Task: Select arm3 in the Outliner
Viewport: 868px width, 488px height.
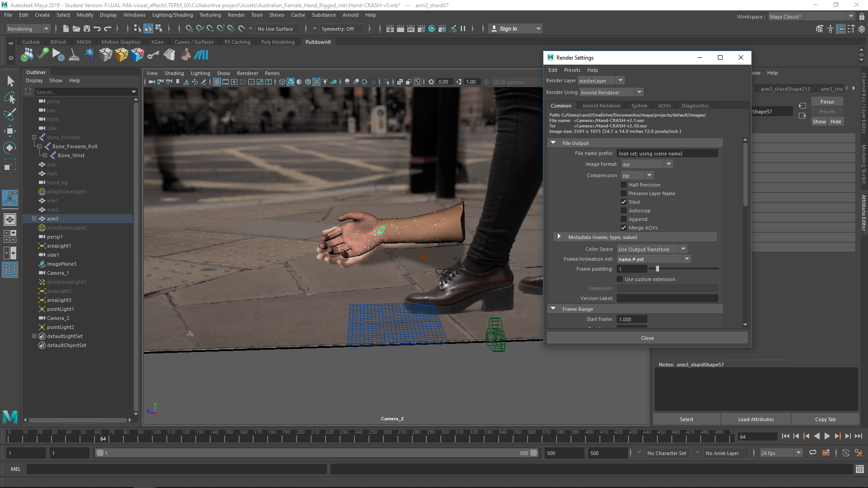Action: (x=52, y=219)
